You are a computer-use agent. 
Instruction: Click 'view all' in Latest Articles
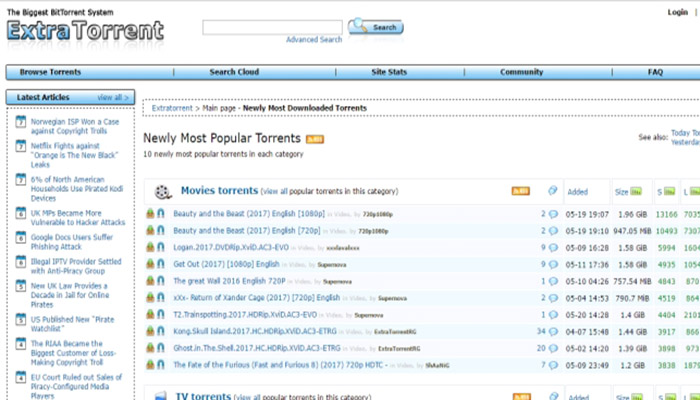[113, 97]
